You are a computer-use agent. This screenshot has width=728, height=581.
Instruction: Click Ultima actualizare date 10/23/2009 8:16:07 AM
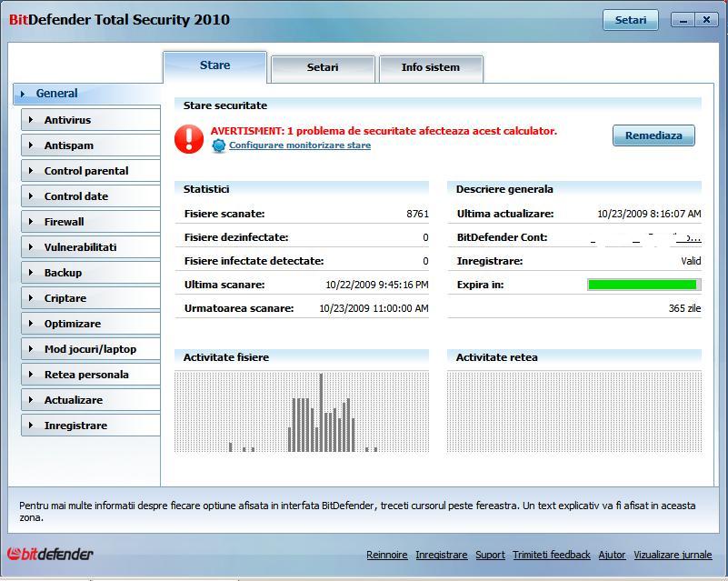point(649,214)
